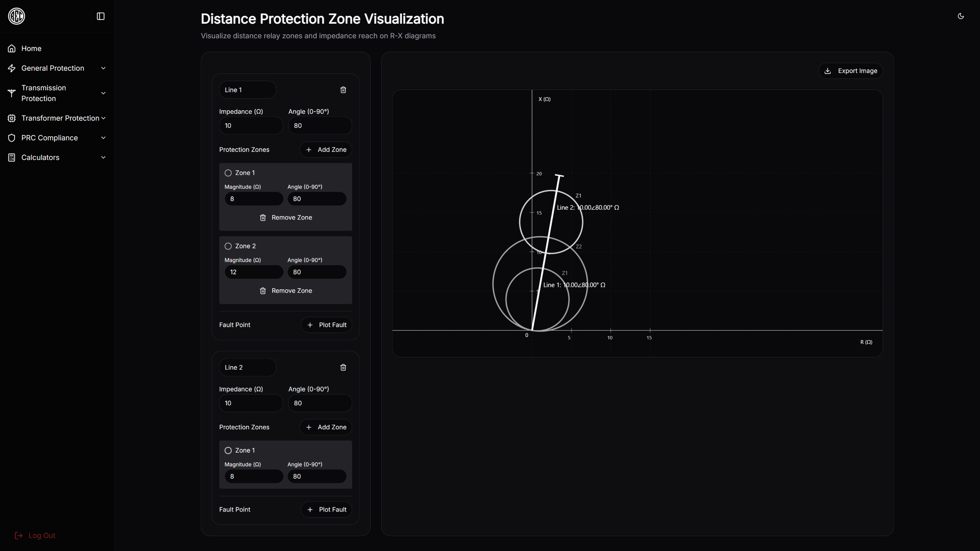This screenshot has height=551, width=980.
Task: Toggle the sidebar collapse icon
Action: click(x=100, y=16)
